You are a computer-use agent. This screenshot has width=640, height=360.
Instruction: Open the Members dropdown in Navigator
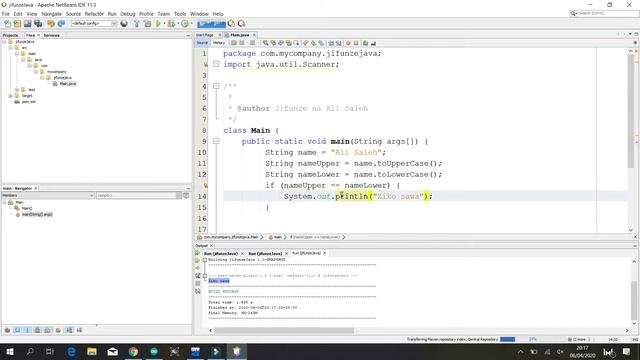[x=48, y=196]
